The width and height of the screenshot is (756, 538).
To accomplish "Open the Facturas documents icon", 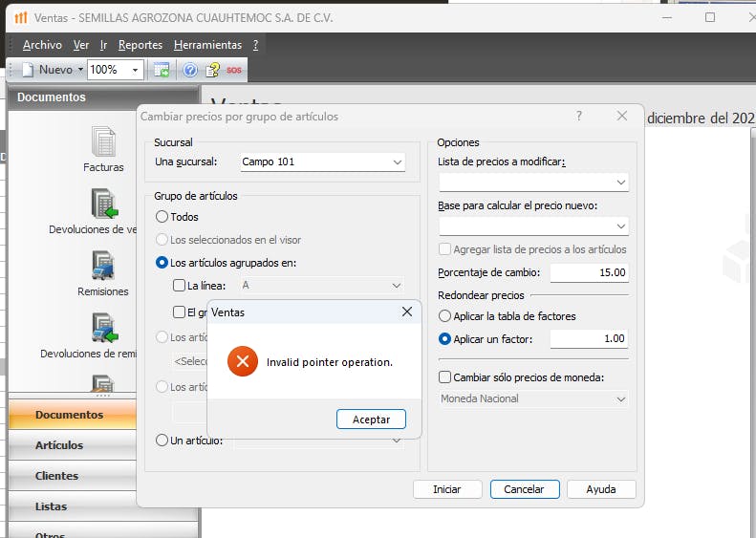I will (103, 141).
